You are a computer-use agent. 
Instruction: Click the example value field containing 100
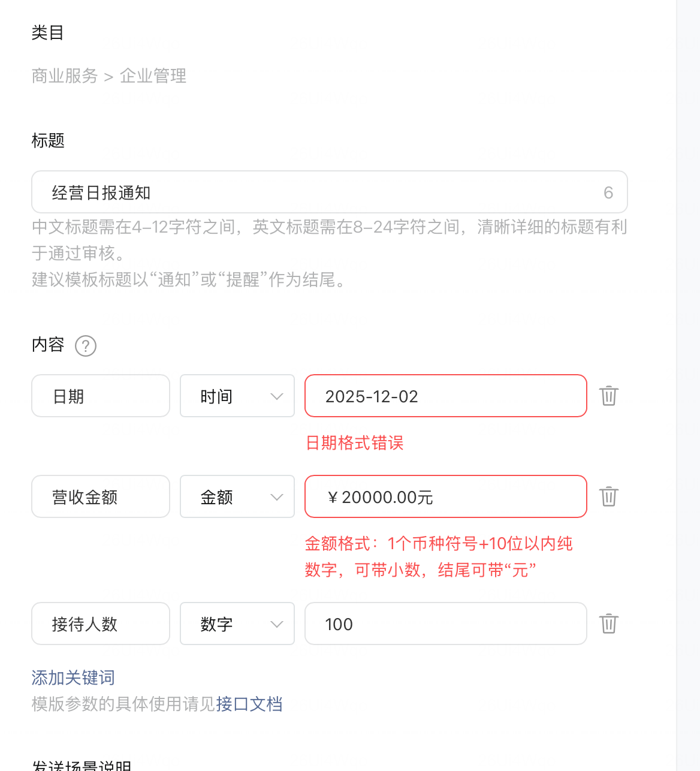click(445, 624)
